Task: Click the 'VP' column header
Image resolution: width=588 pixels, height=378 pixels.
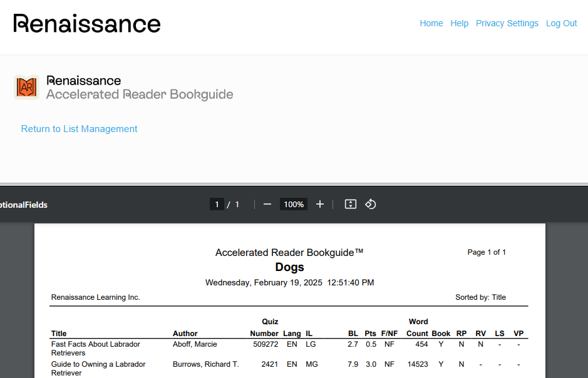Action: [518, 334]
